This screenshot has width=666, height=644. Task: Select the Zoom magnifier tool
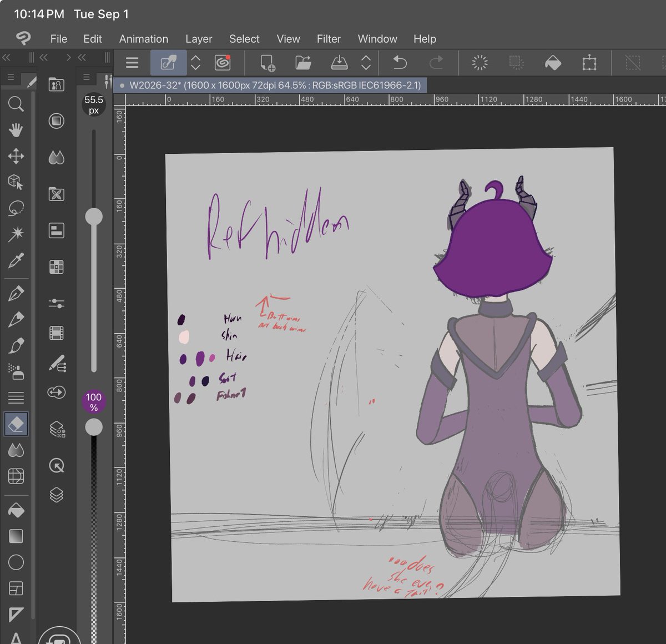pyautogui.click(x=16, y=104)
